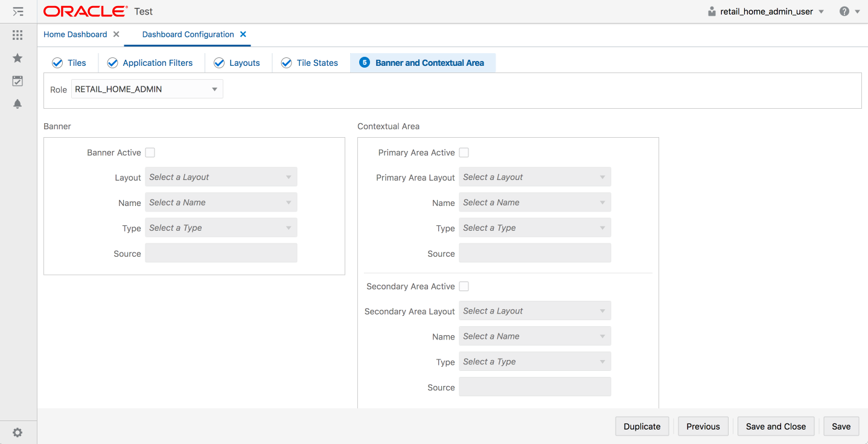The image size is (868, 444).
Task: Switch to the Home Dashboard tab
Action: pos(75,34)
